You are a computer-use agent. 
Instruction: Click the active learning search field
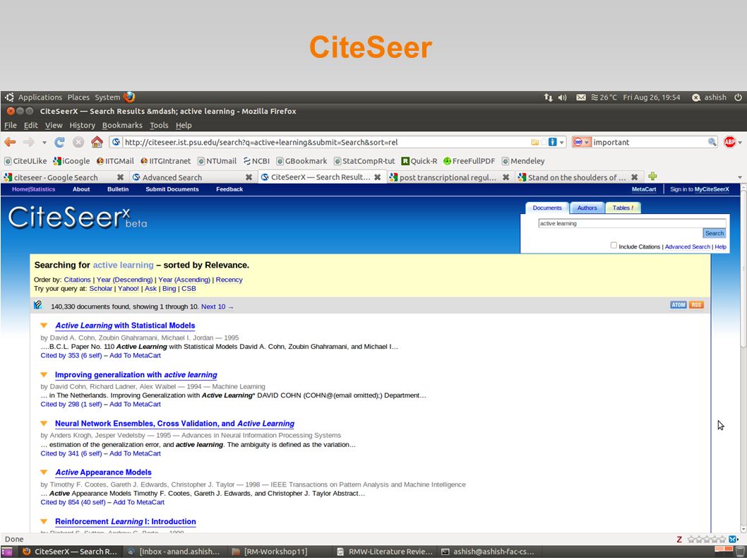(632, 223)
